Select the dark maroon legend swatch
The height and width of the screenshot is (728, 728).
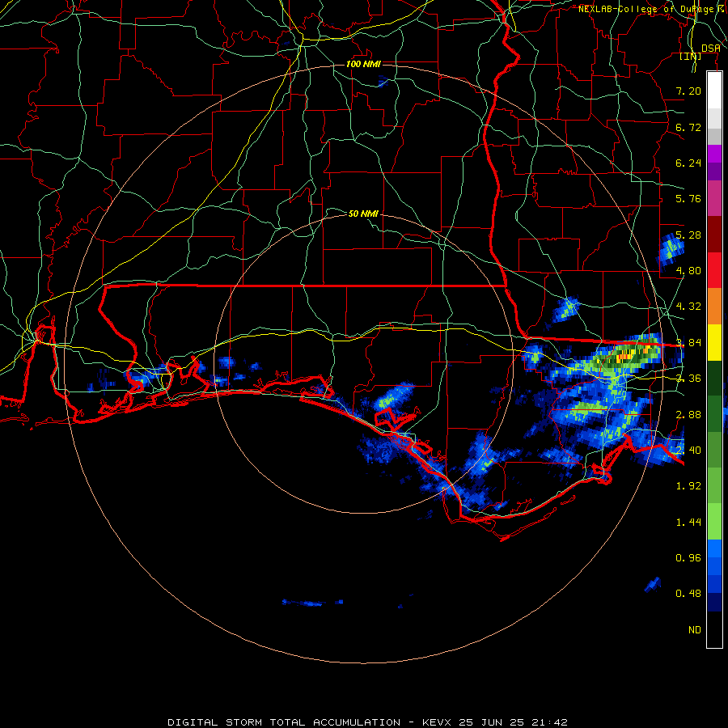click(714, 235)
